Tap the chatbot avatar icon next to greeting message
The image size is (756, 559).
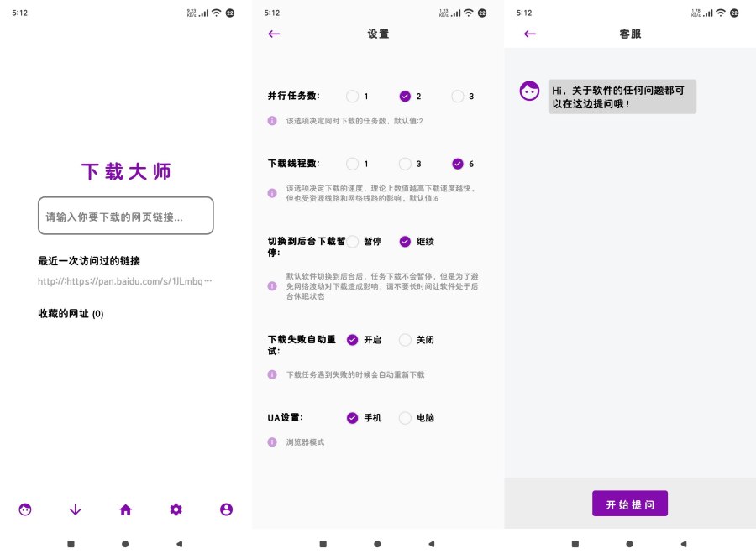[x=528, y=91]
